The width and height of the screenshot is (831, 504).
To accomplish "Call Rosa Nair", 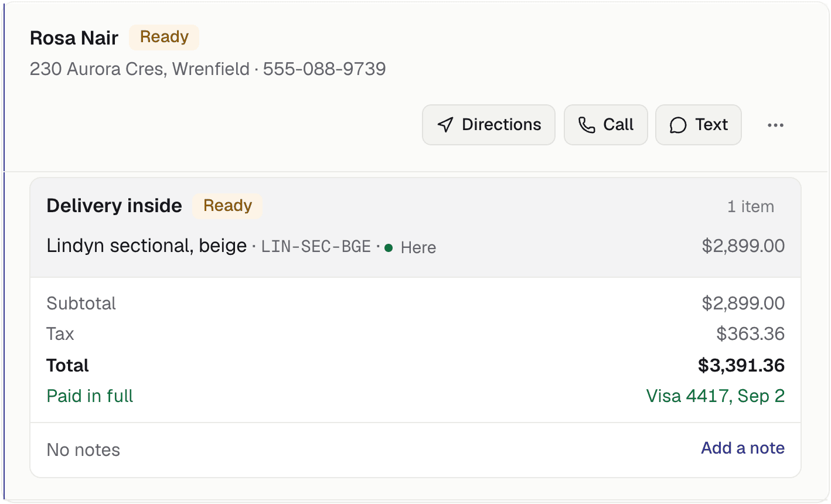I will point(606,125).
